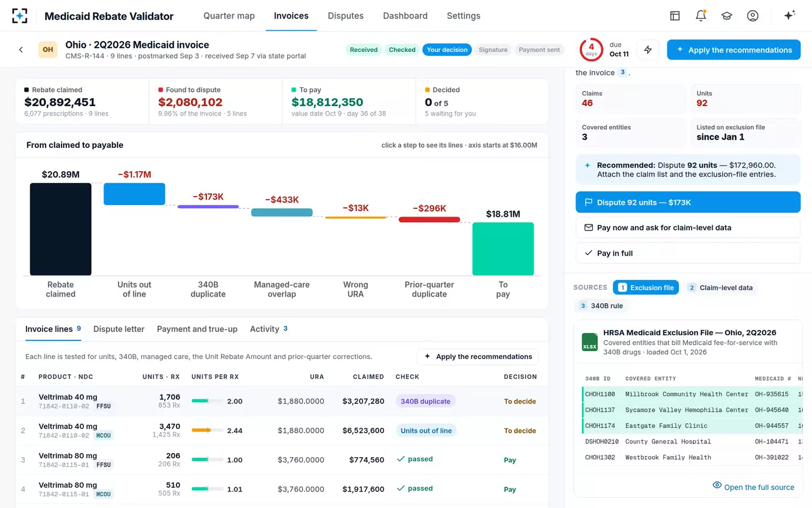This screenshot has width=812, height=508.
Task: Click the Units out of line waterfall bar
Action: tap(134, 194)
